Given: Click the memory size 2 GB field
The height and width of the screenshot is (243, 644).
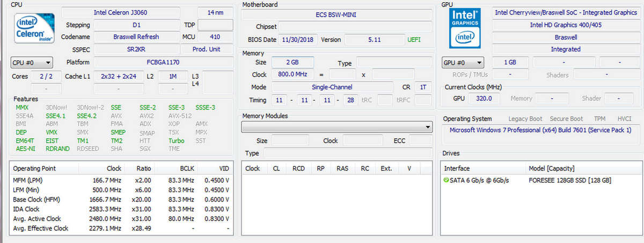Looking at the screenshot, I should pos(292,63).
